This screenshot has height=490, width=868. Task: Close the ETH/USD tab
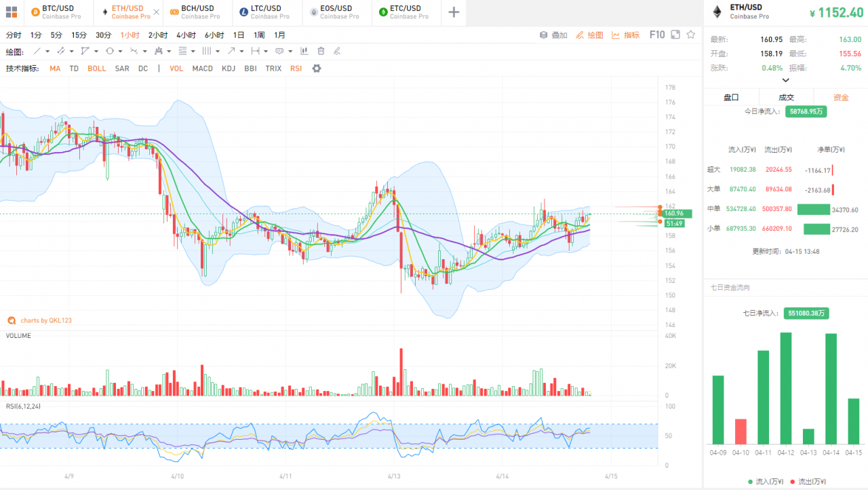pyautogui.click(x=157, y=12)
